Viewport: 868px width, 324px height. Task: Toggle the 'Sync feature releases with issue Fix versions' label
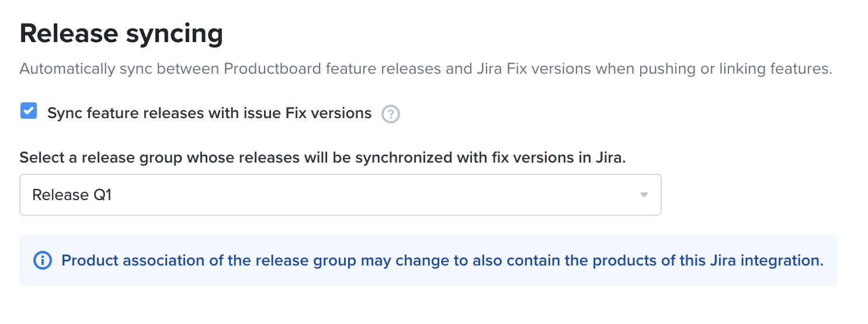(x=210, y=113)
